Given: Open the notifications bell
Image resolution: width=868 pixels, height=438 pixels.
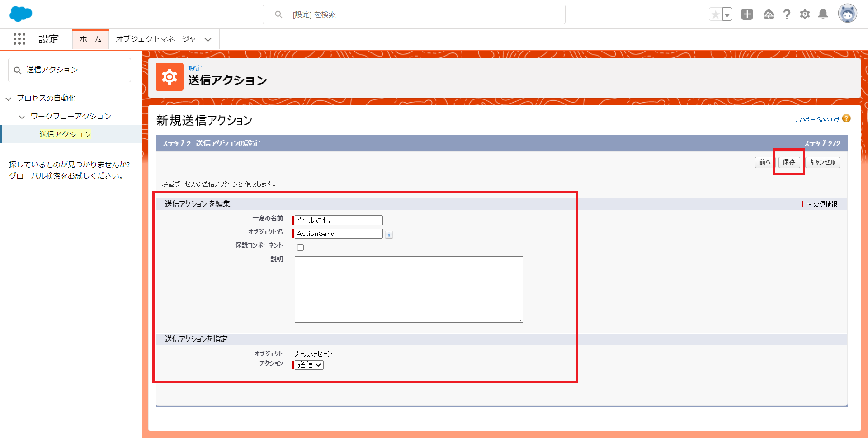Looking at the screenshot, I should pos(823,14).
